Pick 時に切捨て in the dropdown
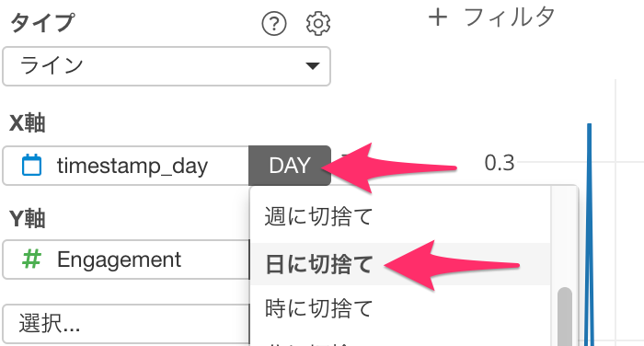The width and height of the screenshot is (644, 346). (318, 308)
